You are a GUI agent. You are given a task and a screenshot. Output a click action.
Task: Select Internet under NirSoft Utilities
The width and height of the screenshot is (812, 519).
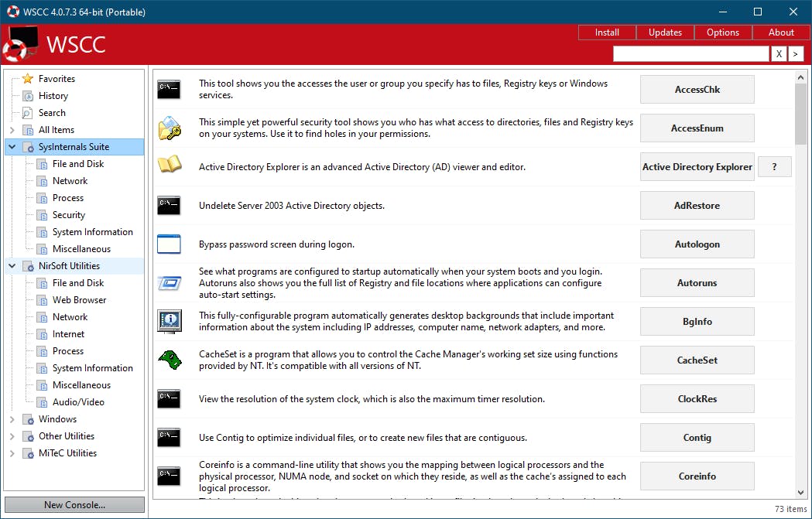pyautogui.click(x=68, y=334)
